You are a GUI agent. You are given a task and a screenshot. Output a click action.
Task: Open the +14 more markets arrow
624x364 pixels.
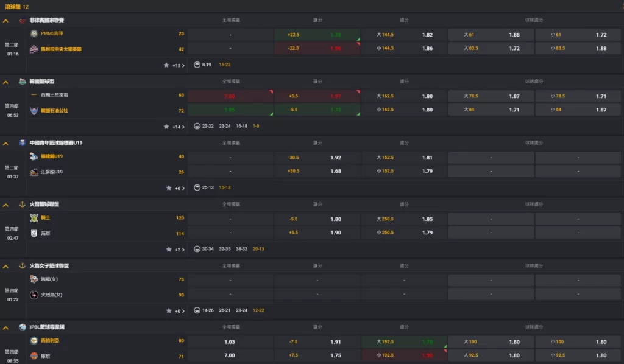tap(183, 127)
